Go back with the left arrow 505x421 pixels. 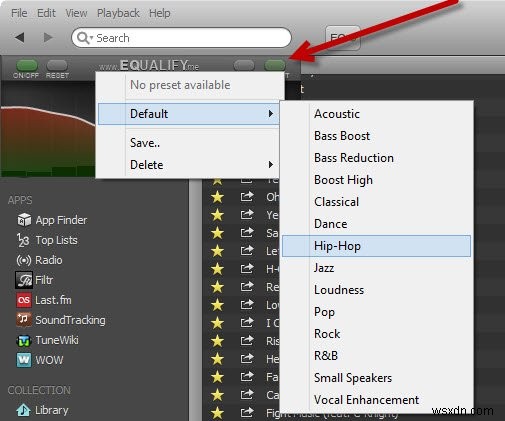pos(20,37)
